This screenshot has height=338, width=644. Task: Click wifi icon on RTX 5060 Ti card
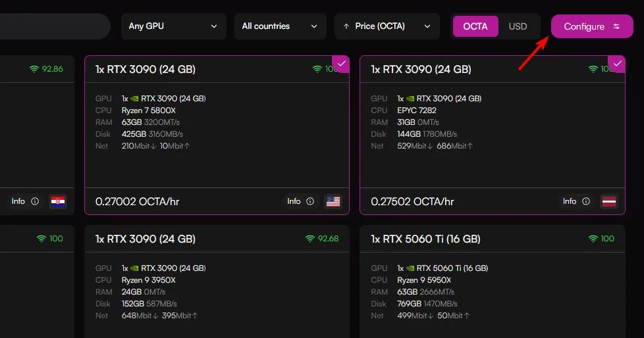click(593, 239)
